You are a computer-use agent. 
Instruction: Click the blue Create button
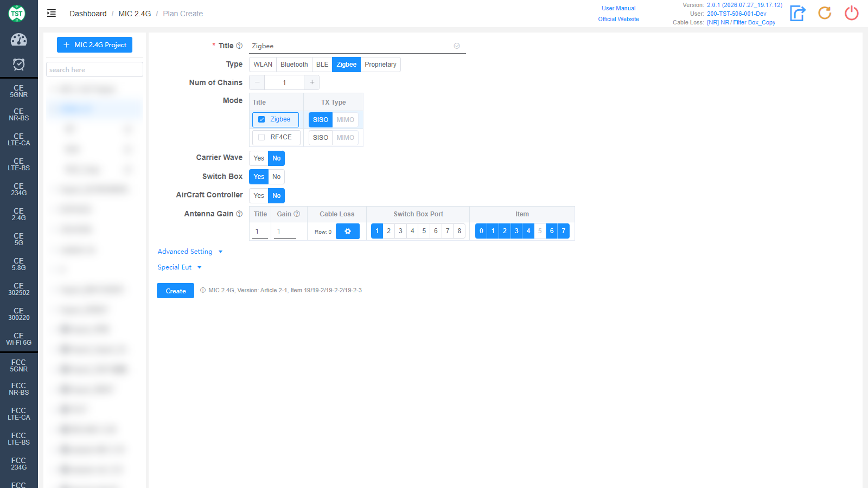176,291
